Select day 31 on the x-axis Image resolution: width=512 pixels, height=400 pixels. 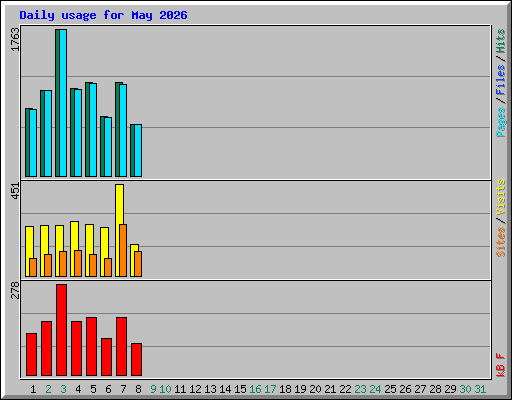pos(480,389)
